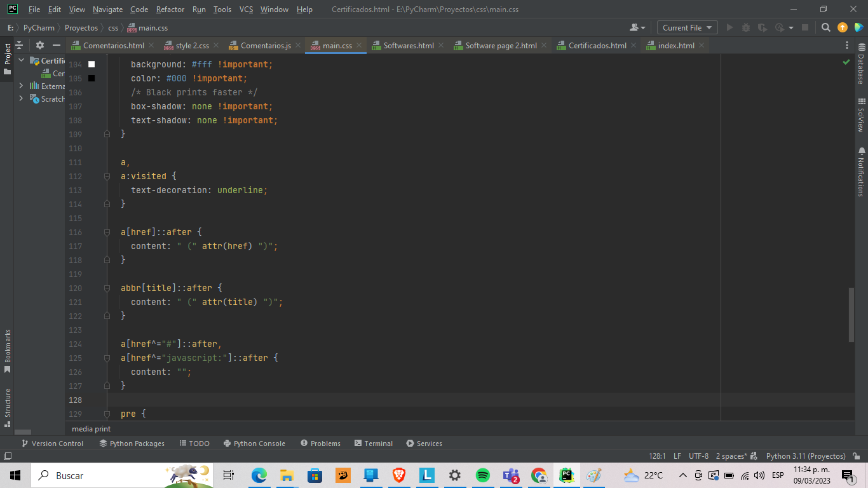
Task: Click the editor tabs three-dots menu
Action: pos(846,45)
